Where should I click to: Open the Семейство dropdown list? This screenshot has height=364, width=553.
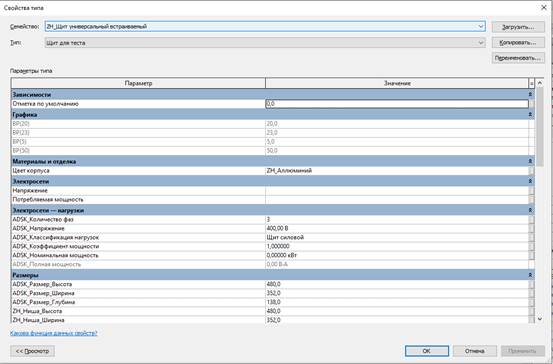click(x=480, y=26)
